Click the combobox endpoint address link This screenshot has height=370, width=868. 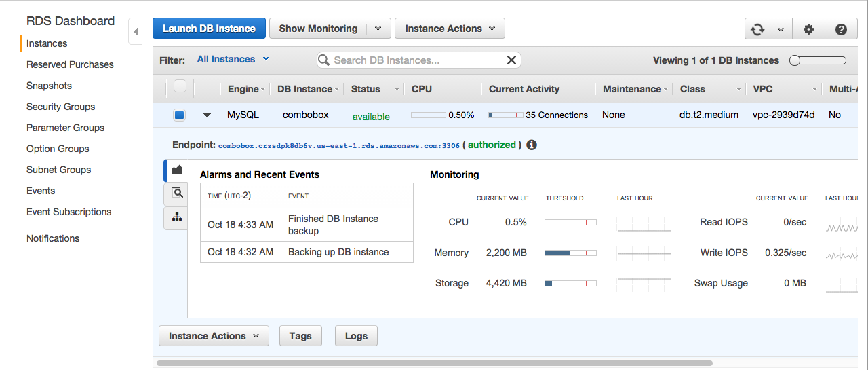(339, 145)
